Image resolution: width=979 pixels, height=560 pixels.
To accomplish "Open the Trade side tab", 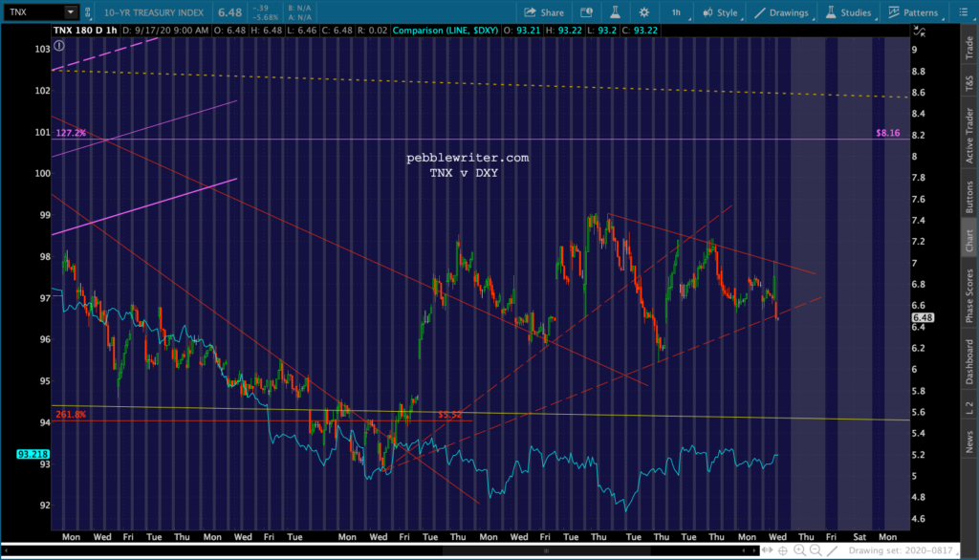I will coord(969,48).
